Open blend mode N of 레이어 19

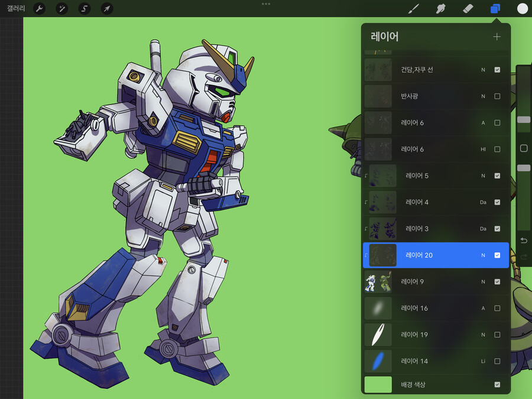click(483, 335)
